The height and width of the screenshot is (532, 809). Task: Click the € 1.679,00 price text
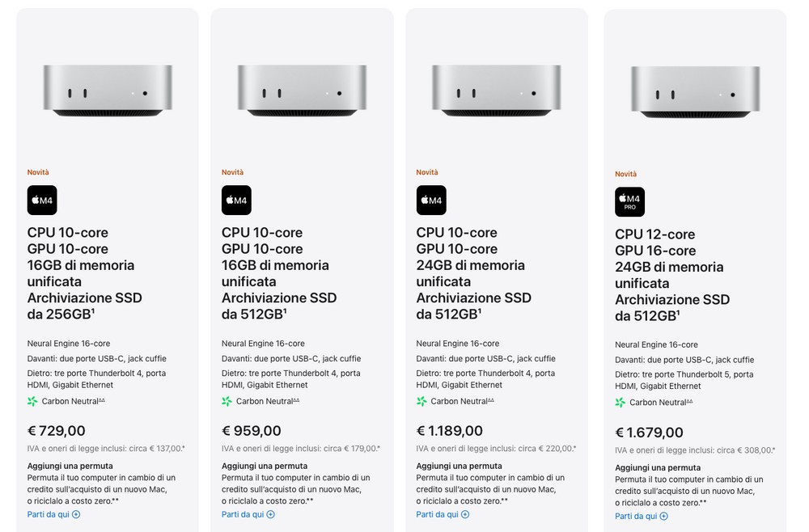click(x=649, y=433)
